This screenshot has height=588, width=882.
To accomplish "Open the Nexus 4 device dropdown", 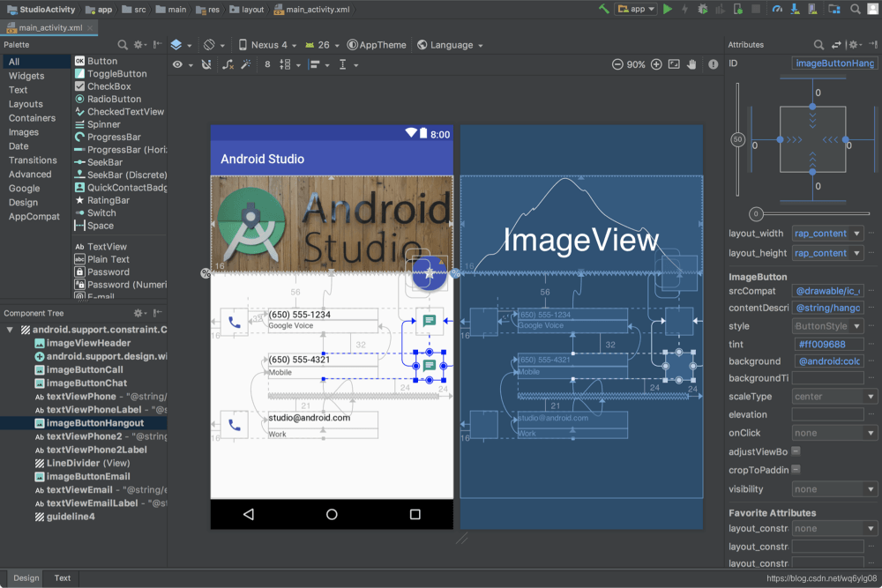I will coord(268,45).
